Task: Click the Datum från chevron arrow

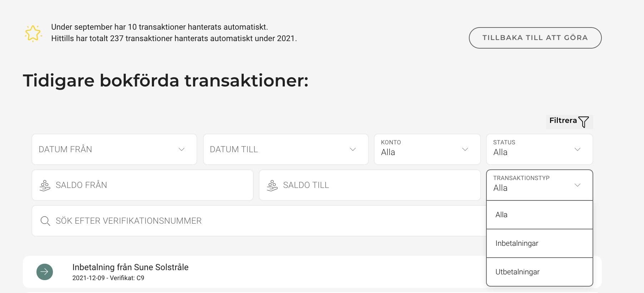Action: (182, 149)
